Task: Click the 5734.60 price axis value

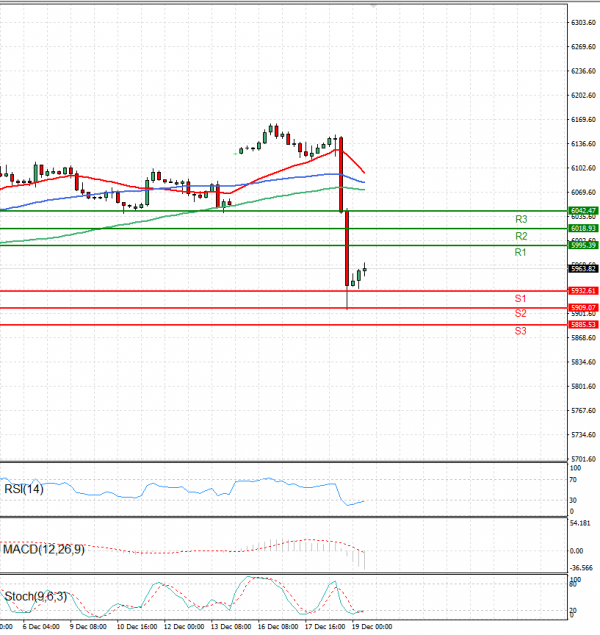Action: point(583,435)
